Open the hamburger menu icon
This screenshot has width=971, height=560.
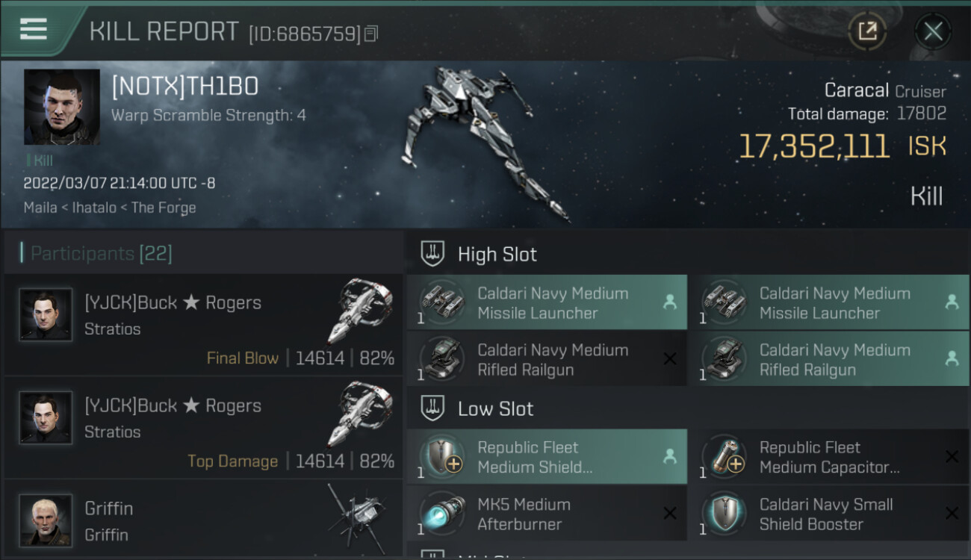(34, 29)
